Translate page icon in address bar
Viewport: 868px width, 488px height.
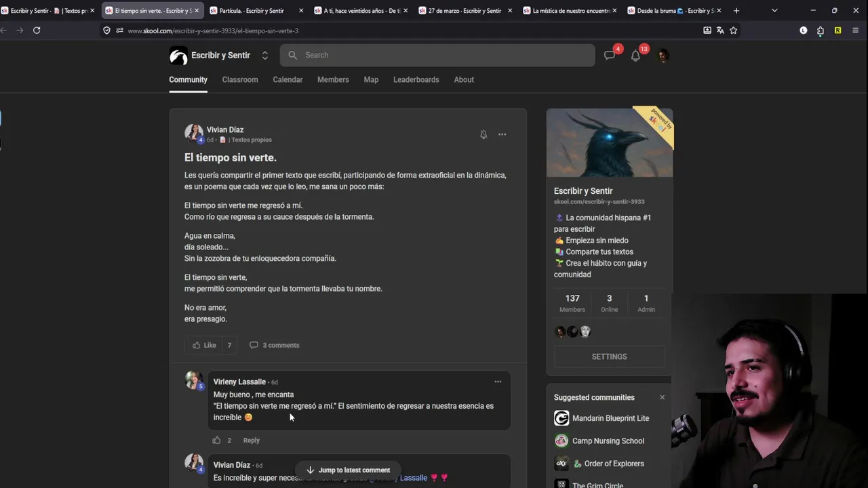tap(720, 30)
